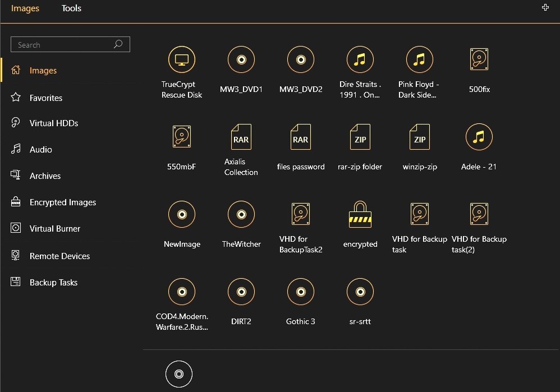Focus the Search input field
The image size is (560, 392).
click(x=70, y=44)
